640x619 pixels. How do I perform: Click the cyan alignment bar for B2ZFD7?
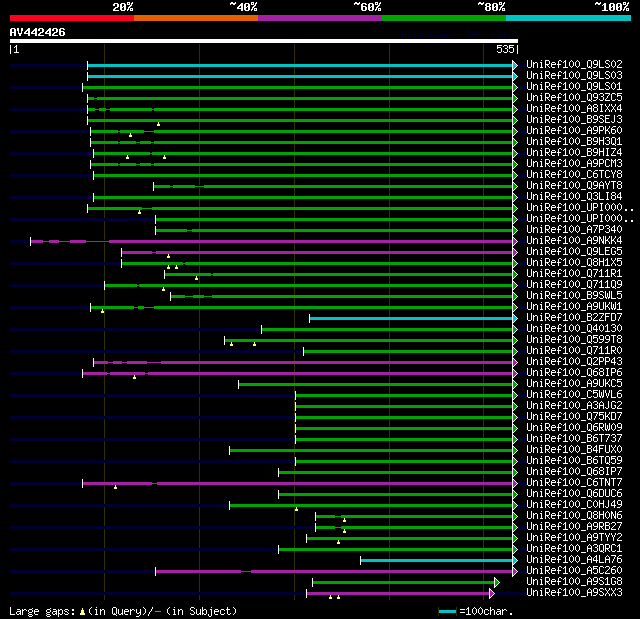point(411,318)
